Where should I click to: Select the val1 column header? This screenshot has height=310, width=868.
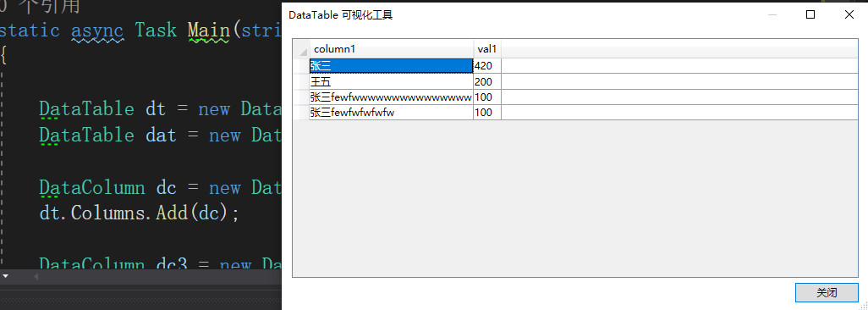tap(487, 49)
